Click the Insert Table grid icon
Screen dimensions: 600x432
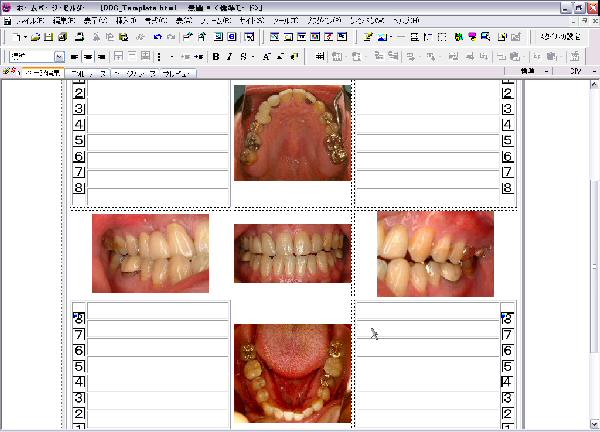click(320, 57)
